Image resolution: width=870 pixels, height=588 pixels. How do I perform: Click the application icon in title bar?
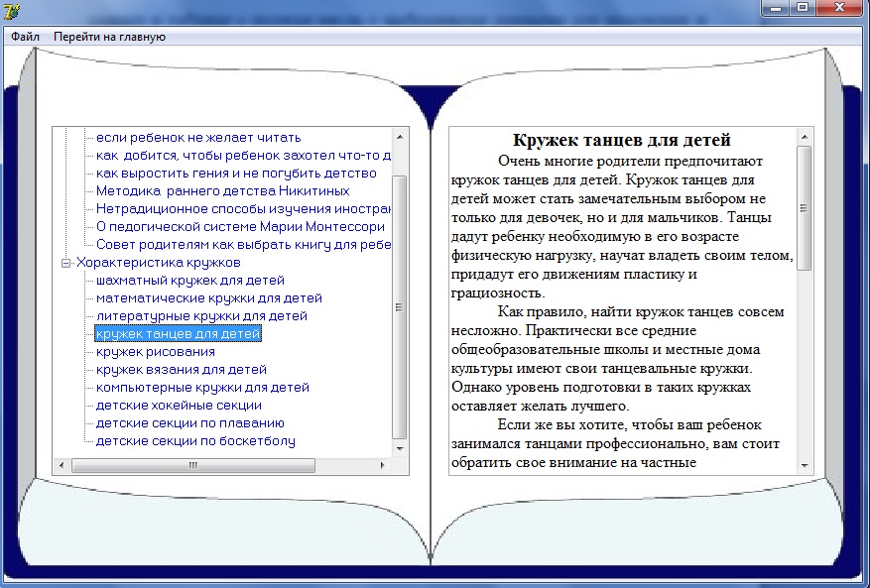pyautogui.click(x=11, y=11)
